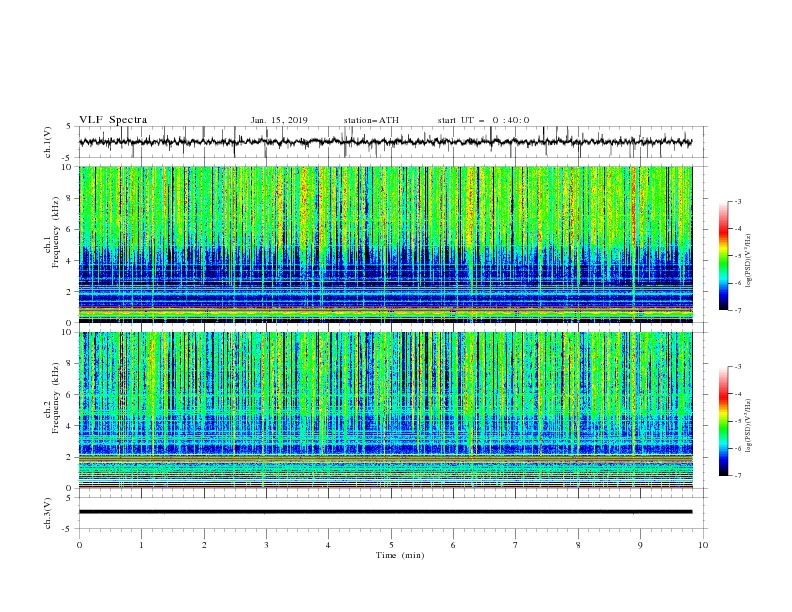Click the lower colorbar label 'log(PSD)(V²/Hz)'
Screen dimensions: 792x612
(749, 425)
